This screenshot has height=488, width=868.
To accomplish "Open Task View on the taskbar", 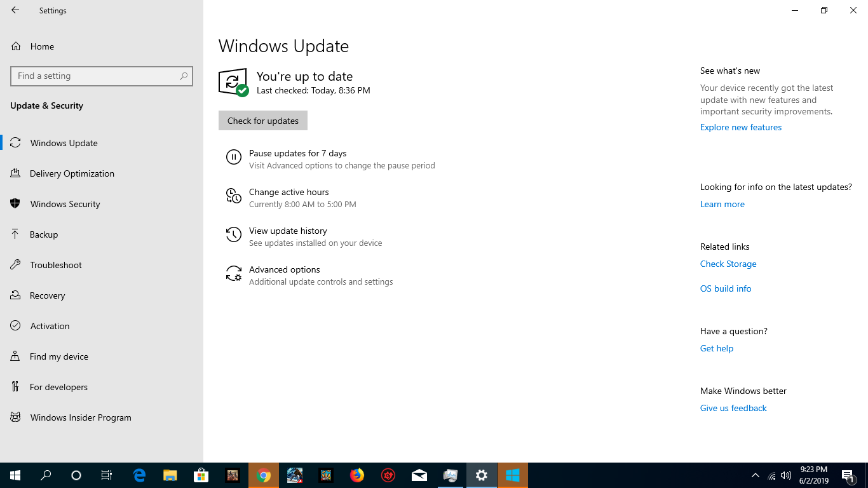I will [107, 475].
